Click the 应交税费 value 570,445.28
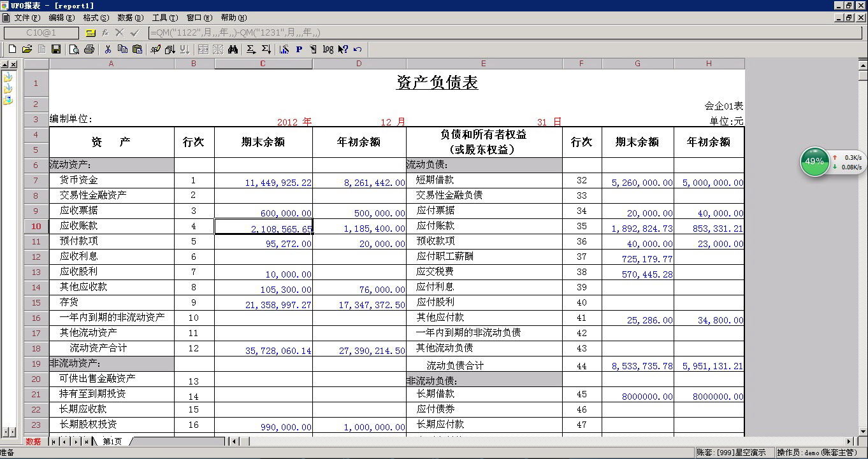The height and width of the screenshot is (459, 868). (637, 272)
